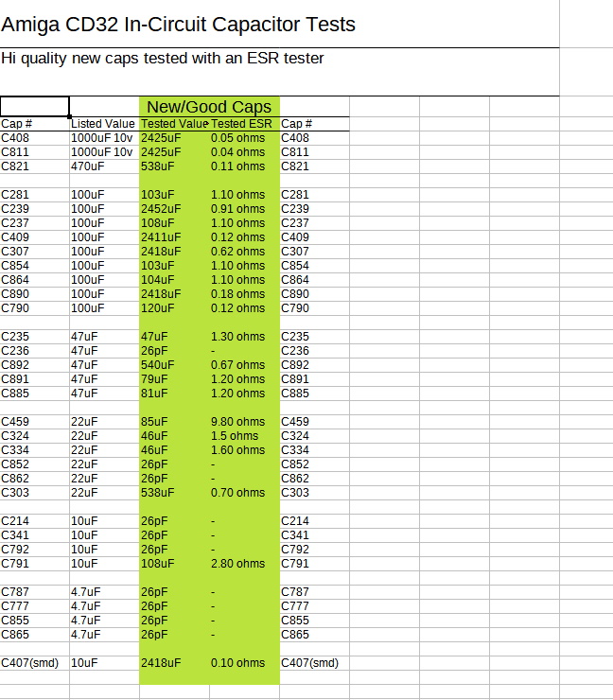Select tested value '108uF' in C791 row

click(158, 564)
